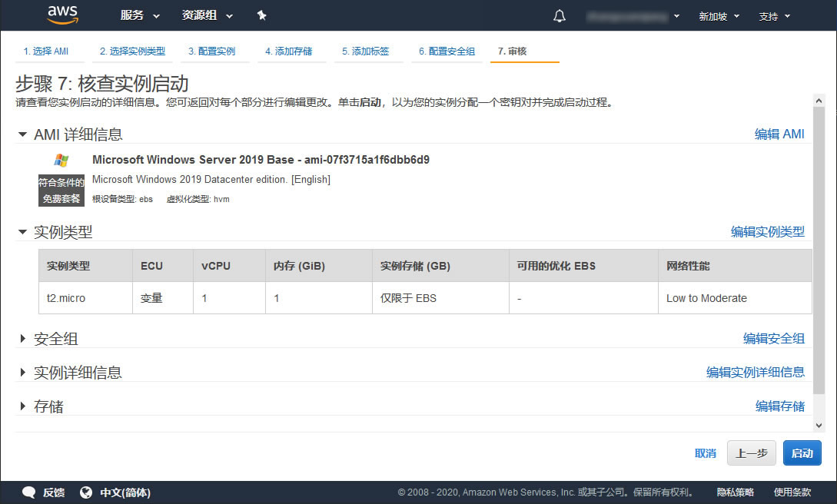This screenshot has height=504, width=837.
Task: Expand the 安全组 section
Action: click(x=22, y=338)
